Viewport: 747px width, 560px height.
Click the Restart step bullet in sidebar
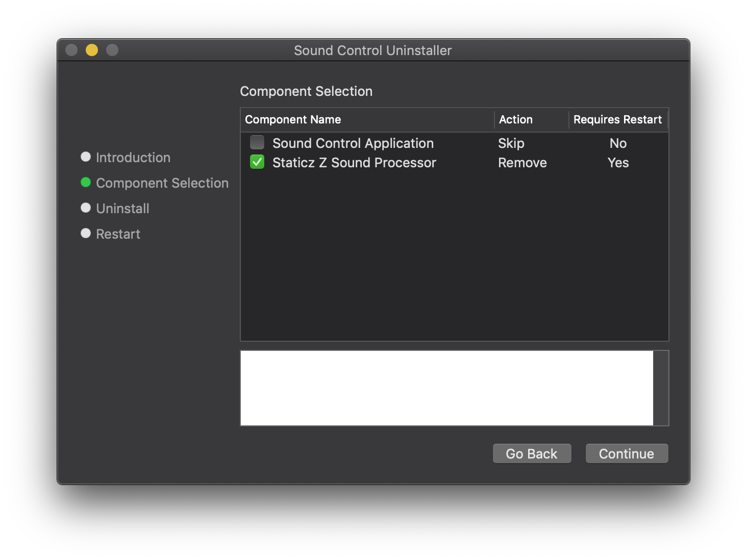[x=86, y=233]
